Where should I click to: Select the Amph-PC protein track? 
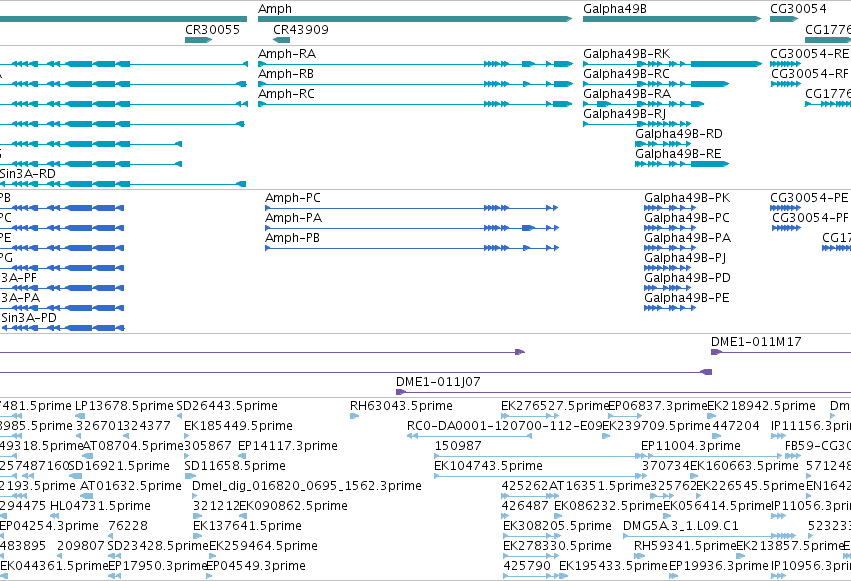pyautogui.click(x=411, y=208)
